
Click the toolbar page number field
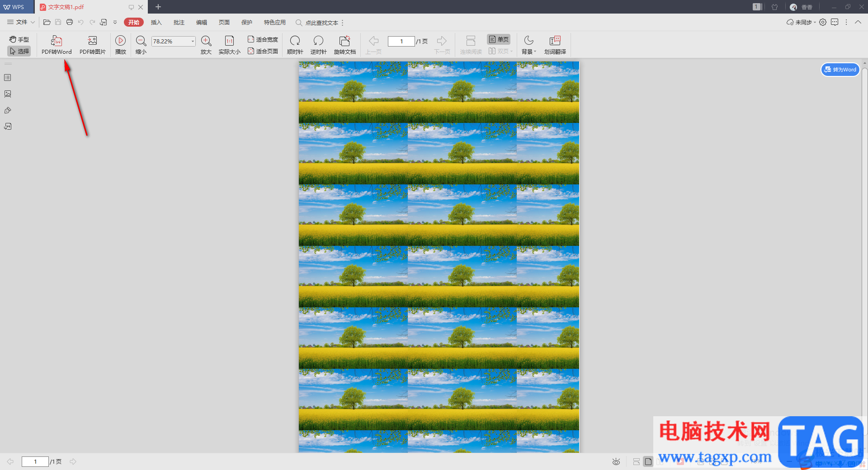click(401, 41)
